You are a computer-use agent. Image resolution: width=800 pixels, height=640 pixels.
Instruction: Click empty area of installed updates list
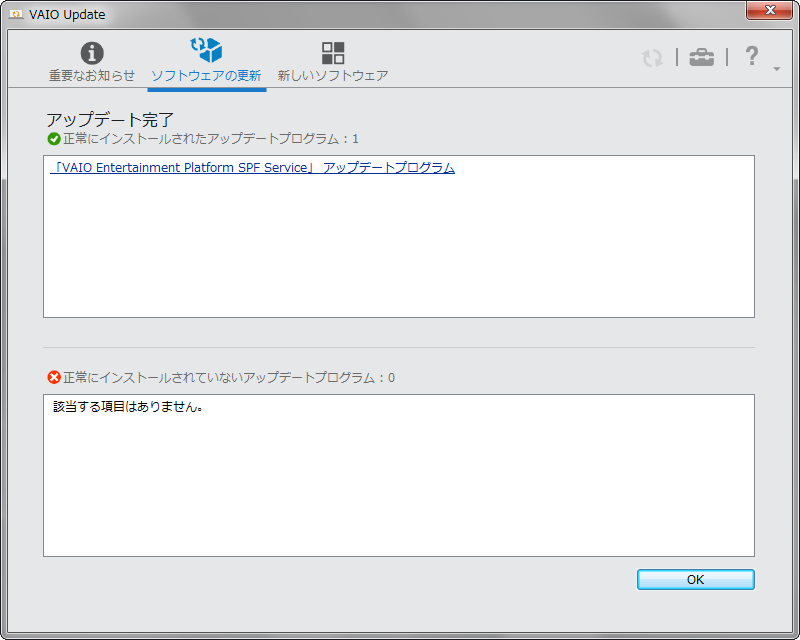click(398, 250)
